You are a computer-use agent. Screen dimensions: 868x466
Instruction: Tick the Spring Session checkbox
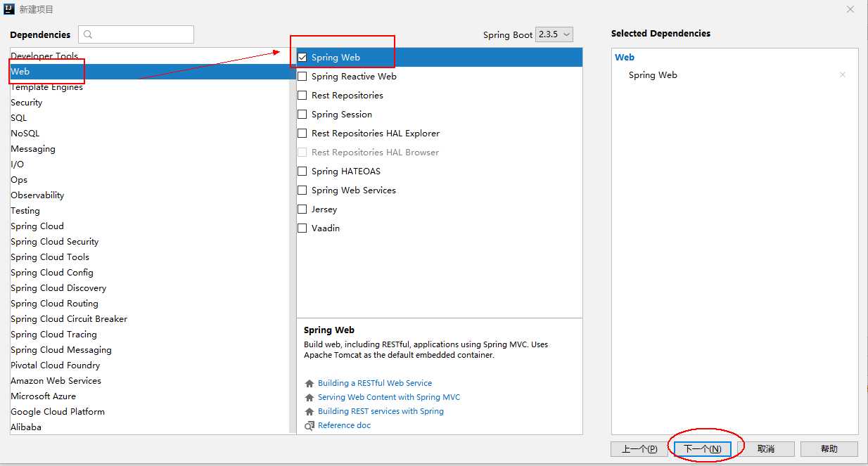pyautogui.click(x=302, y=115)
